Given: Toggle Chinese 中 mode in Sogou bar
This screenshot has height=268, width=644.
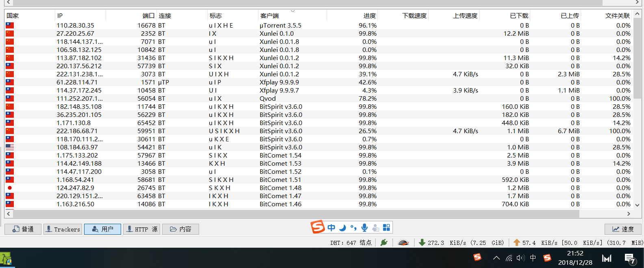Looking at the screenshot, I should click(x=332, y=227).
